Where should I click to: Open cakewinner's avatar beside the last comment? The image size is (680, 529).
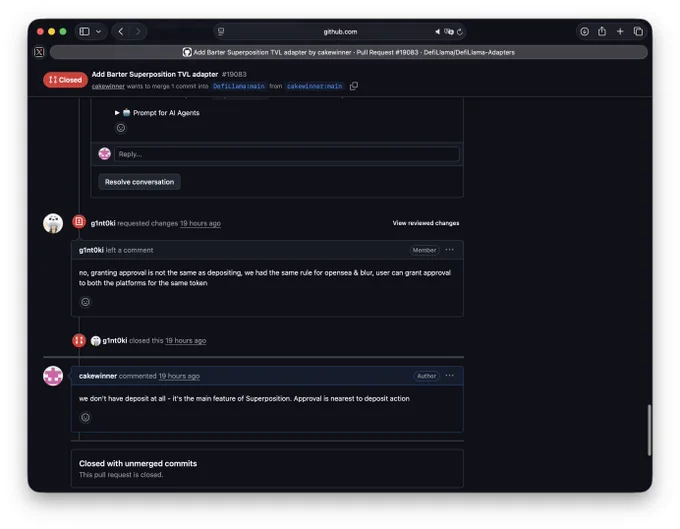pos(53,376)
